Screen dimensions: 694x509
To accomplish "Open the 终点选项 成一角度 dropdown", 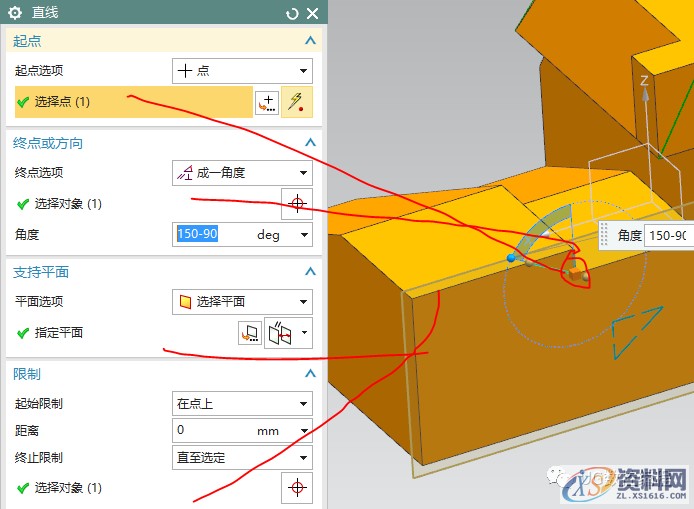I will [242, 173].
